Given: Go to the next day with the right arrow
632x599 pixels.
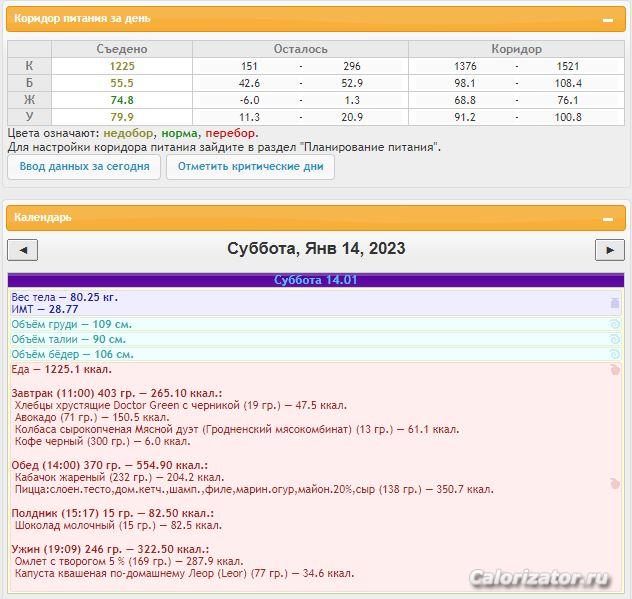Looking at the screenshot, I should (x=609, y=250).
